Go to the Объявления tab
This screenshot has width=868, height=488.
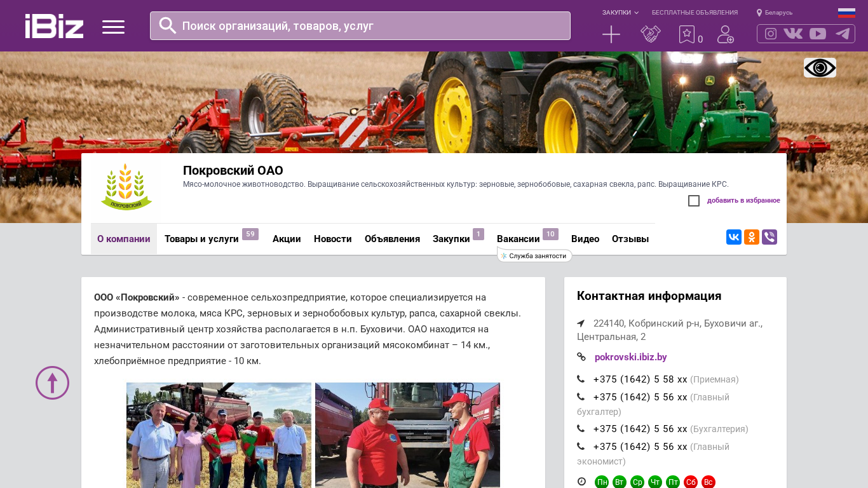(x=392, y=239)
